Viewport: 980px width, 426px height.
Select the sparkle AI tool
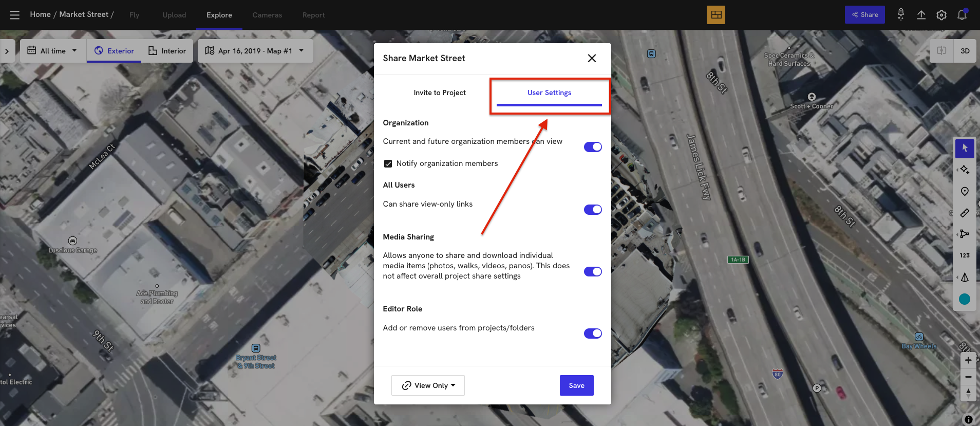pyautogui.click(x=965, y=170)
